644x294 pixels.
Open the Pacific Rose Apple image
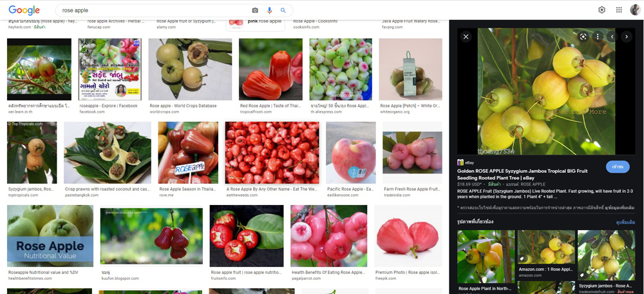coord(351,153)
